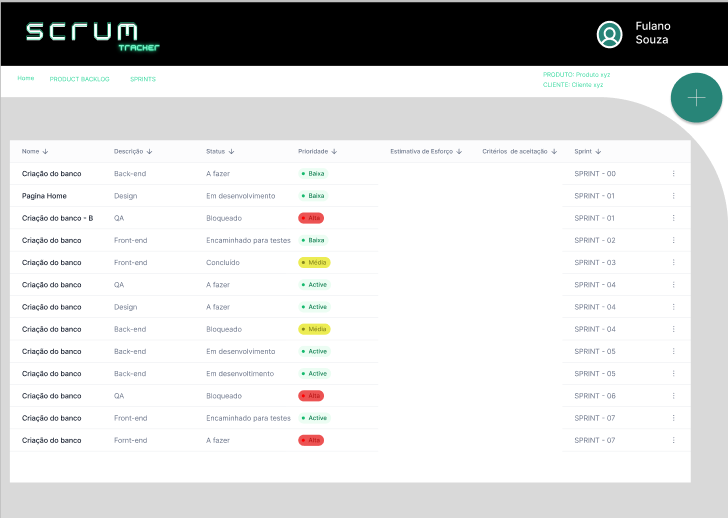728x518 pixels.
Task: Open row menu for Criação do banco - B
Action: coord(673,218)
